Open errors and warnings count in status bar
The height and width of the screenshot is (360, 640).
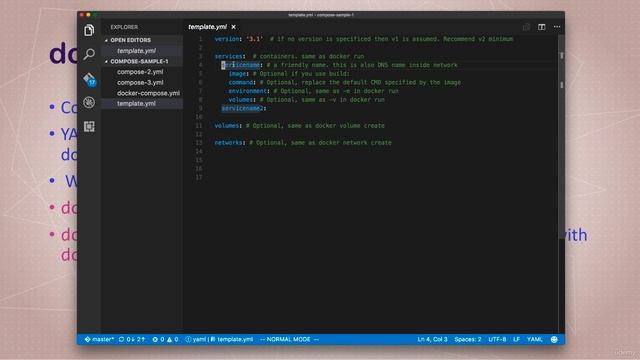point(165,339)
